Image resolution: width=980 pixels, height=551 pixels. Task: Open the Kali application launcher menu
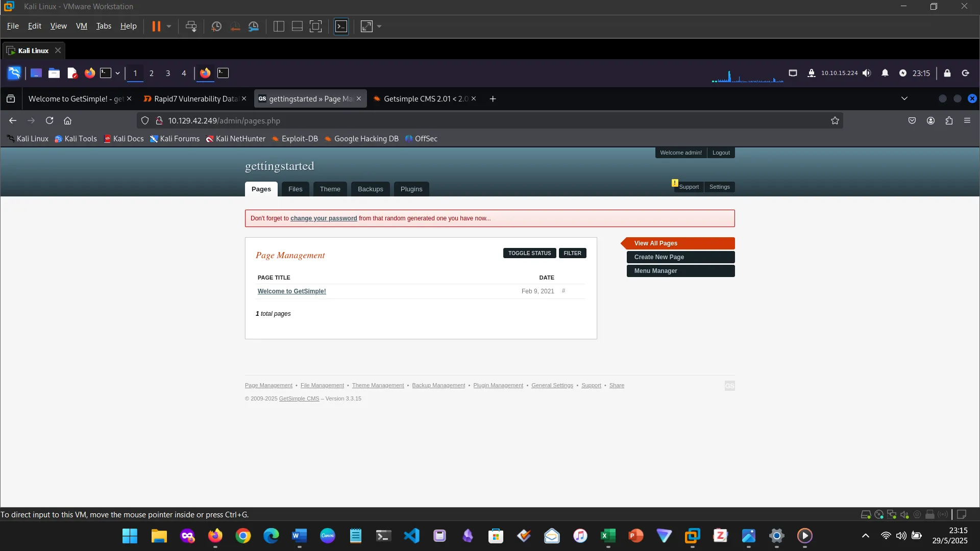tap(14, 73)
